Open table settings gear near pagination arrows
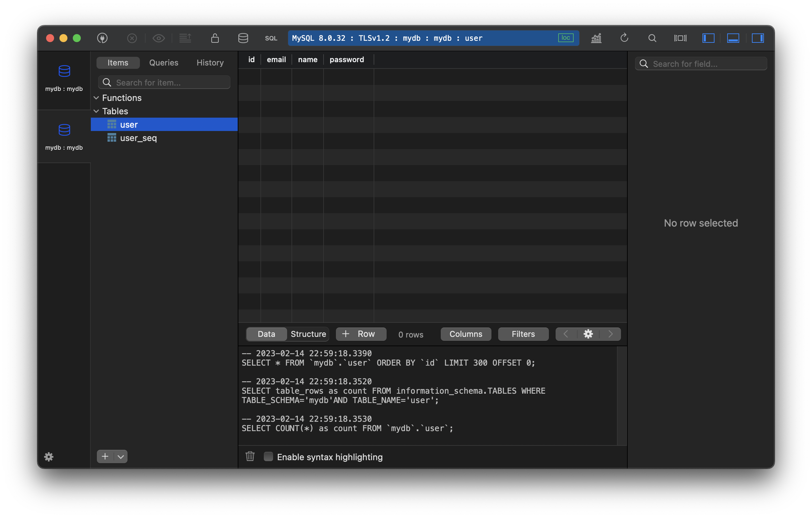 point(588,334)
